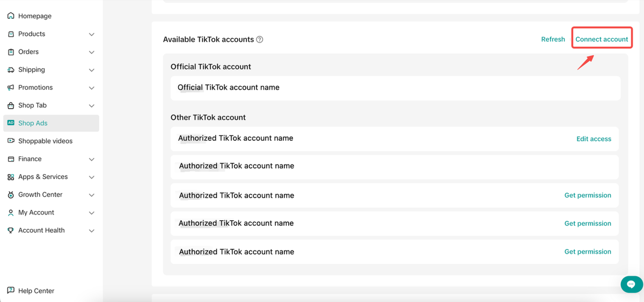This screenshot has height=302, width=644.
Task: Refresh the available TikTok accounts
Action: click(553, 39)
